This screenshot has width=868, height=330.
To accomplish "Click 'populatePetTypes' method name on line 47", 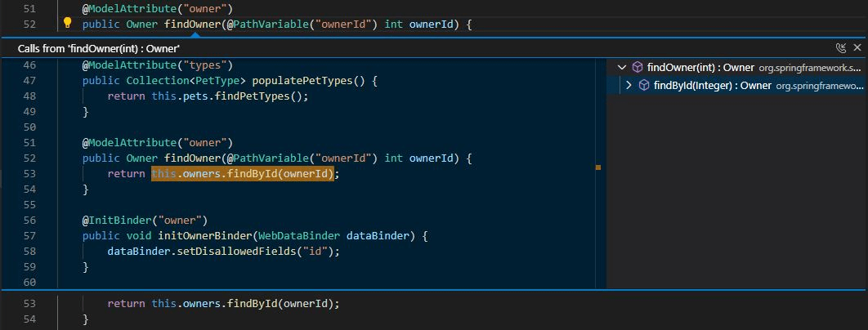I will click(302, 81).
